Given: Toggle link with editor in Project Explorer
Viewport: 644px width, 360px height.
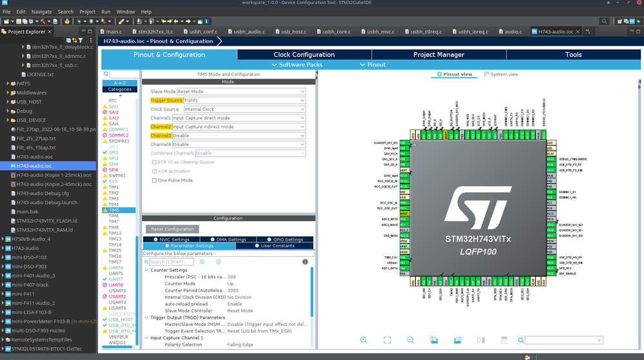Looking at the screenshot, I should pos(74,40).
